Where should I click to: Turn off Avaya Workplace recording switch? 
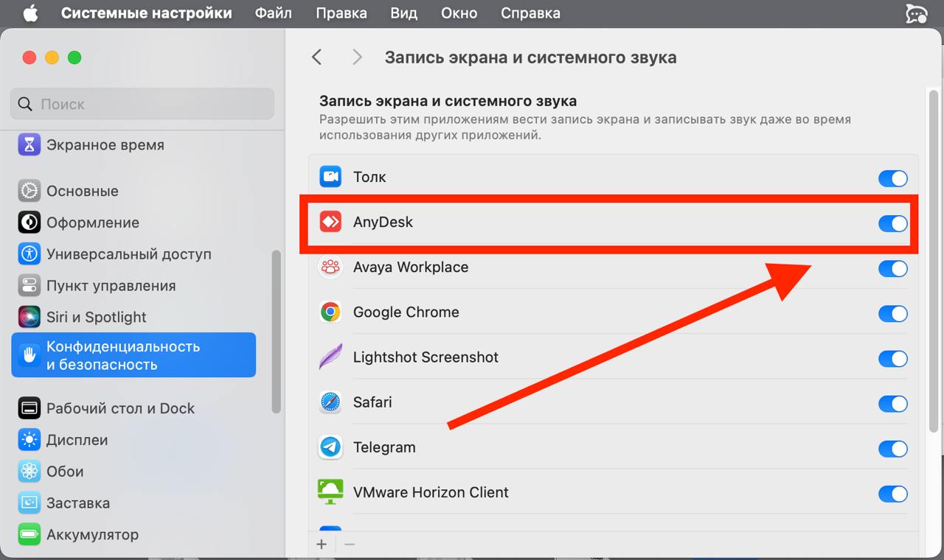pyautogui.click(x=892, y=268)
